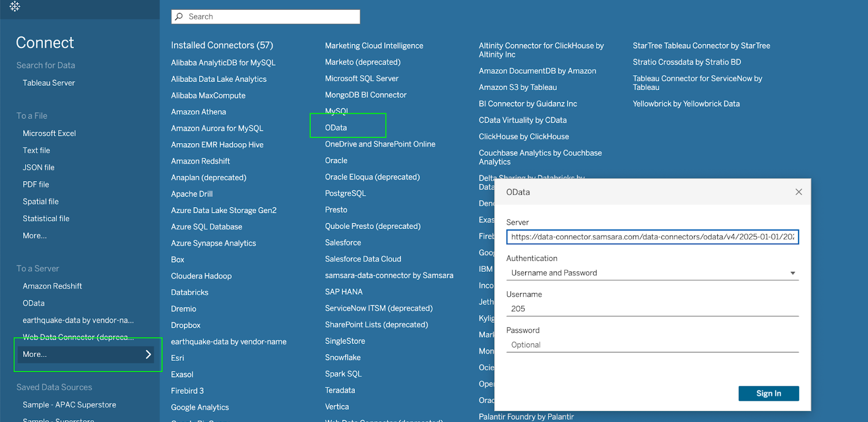Select Esri connector
Image resolution: width=868 pixels, height=422 pixels.
177,358
